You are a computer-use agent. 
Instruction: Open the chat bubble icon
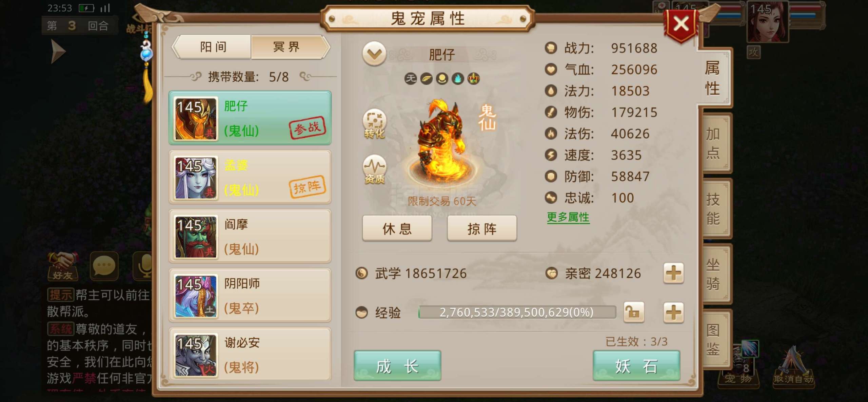pyautogui.click(x=104, y=266)
